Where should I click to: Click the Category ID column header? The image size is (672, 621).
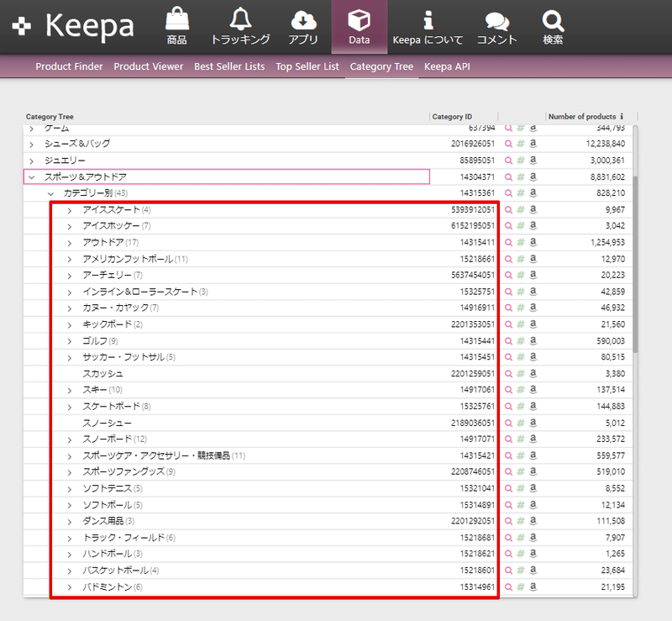click(x=452, y=117)
